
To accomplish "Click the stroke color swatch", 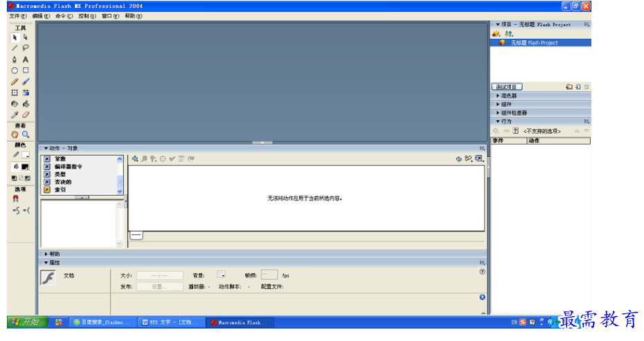I will (x=26, y=155).
